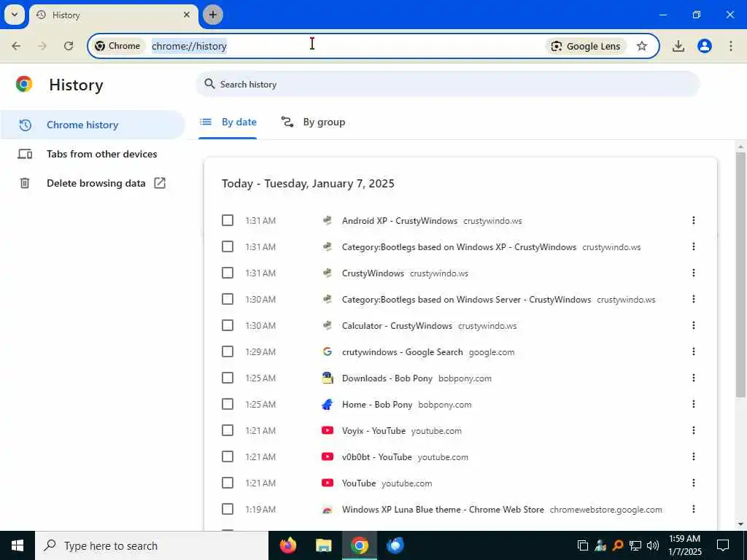The width and height of the screenshot is (747, 560).
Task: Open actions menu for crutywindows Google Search
Action: click(x=693, y=351)
